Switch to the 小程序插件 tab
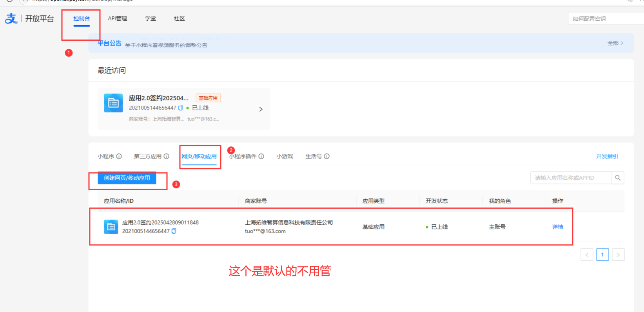This screenshot has height=312, width=644. click(243, 156)
